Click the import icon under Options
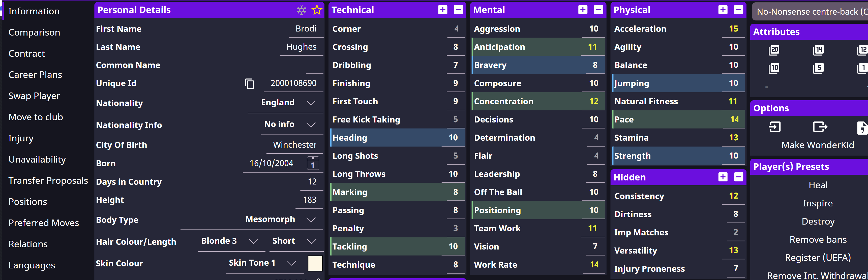Image resolution: width=868 pixels, height=280 pixels. pyautogui.click(x=774, y=127)
